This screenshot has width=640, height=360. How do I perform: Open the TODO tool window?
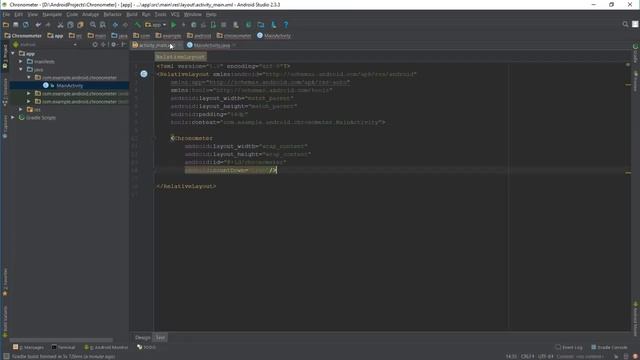(147, 347)
